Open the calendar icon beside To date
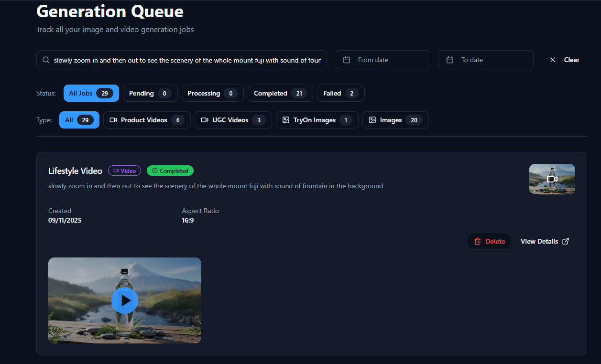Viewport: 601px width, 364px height. tap(449, 59)
